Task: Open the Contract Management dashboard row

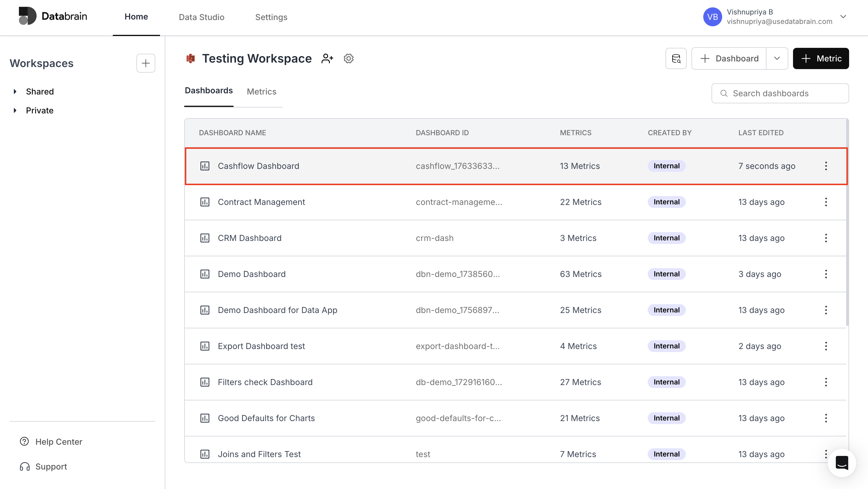Action: pyautogui.click(x=261, y=202)
